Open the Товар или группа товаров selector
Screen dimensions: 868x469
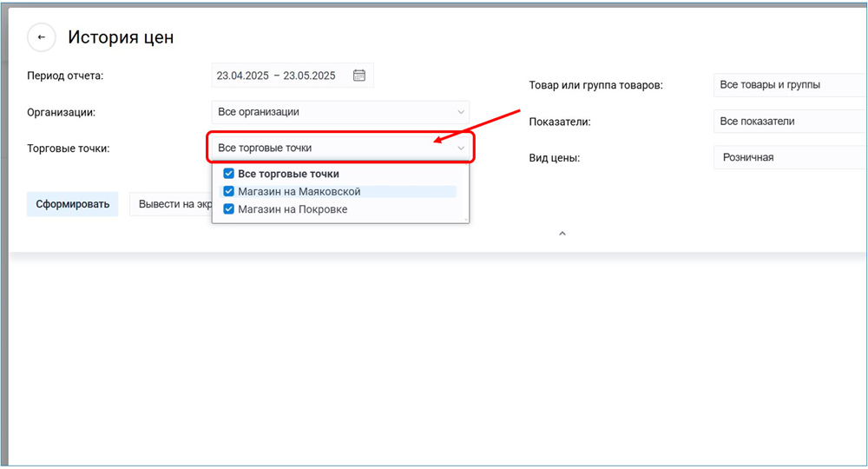tap(786, 85)
